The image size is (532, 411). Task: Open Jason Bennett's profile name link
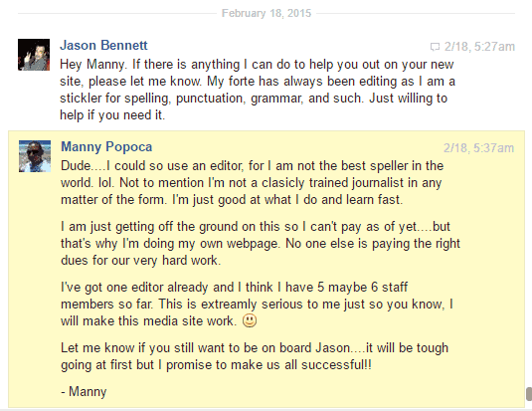(x=103, y=45)
